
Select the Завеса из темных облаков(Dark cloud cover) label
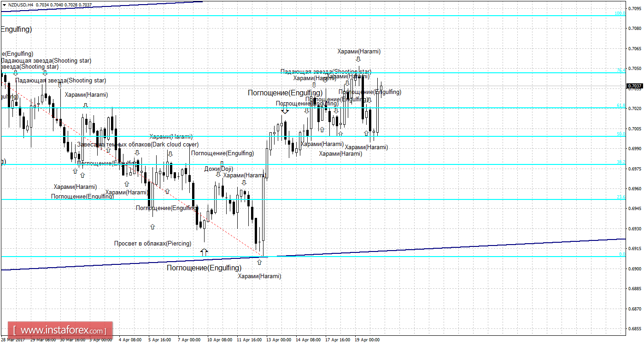138,144
